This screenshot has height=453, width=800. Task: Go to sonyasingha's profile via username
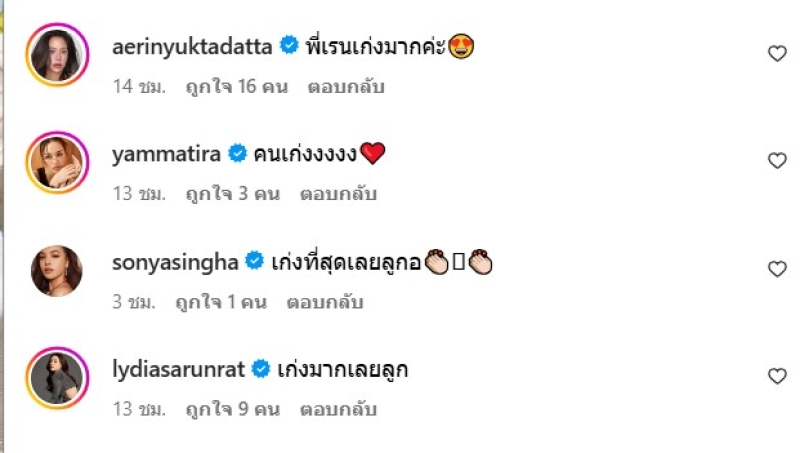[x=175, y=263]
